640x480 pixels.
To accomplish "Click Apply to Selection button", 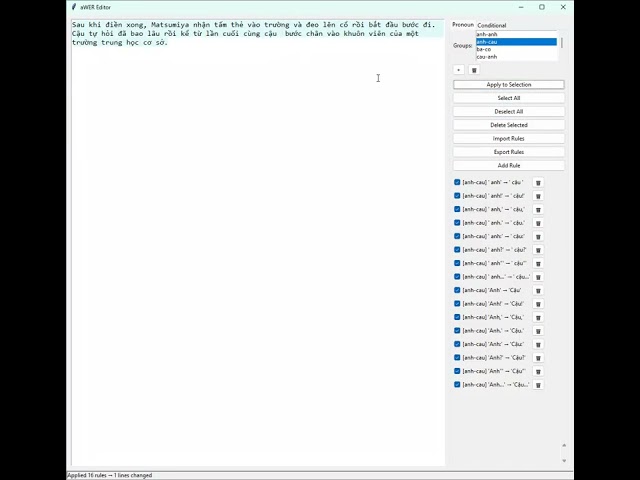I will click(509, 84).
